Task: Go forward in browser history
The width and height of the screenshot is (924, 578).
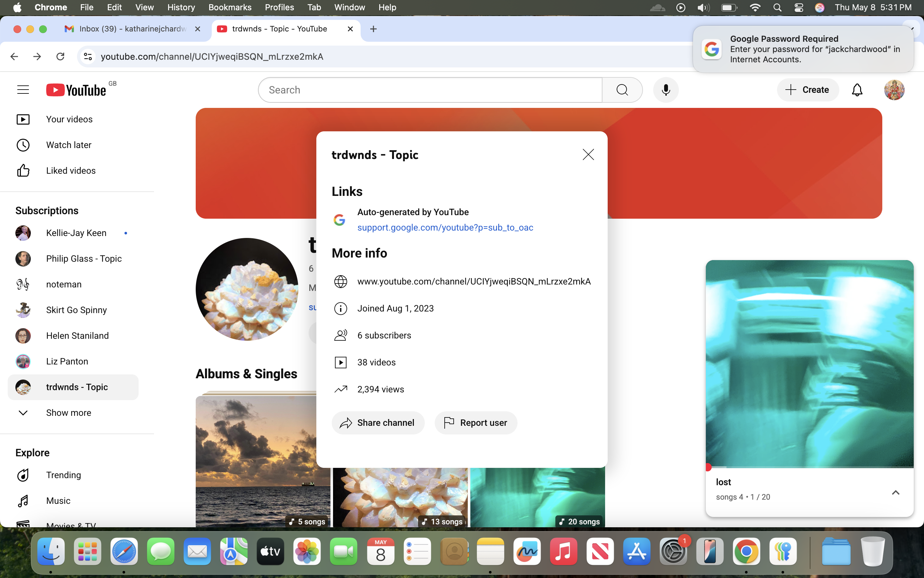Action: tap(37, 57)
